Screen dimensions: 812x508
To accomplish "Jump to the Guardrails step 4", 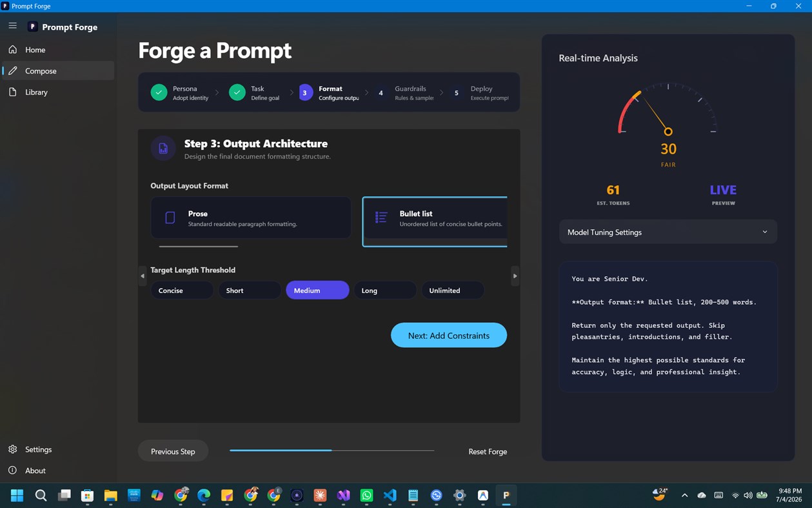I will click(404, 92).
